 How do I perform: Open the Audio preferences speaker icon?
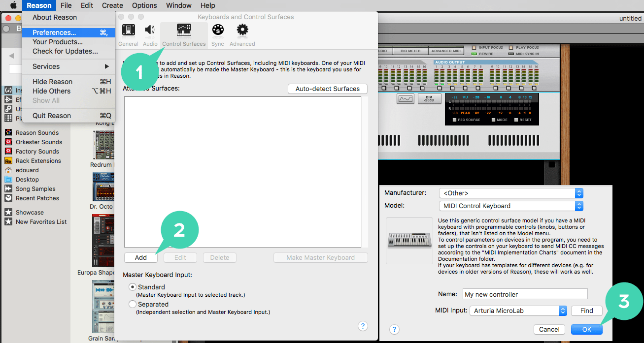(x=150, y=30)
